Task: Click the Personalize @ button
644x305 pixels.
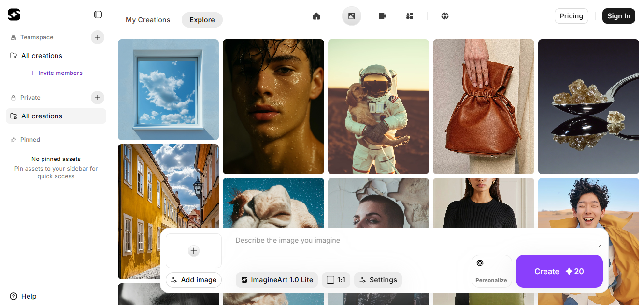Action: (x=491, y=271)
